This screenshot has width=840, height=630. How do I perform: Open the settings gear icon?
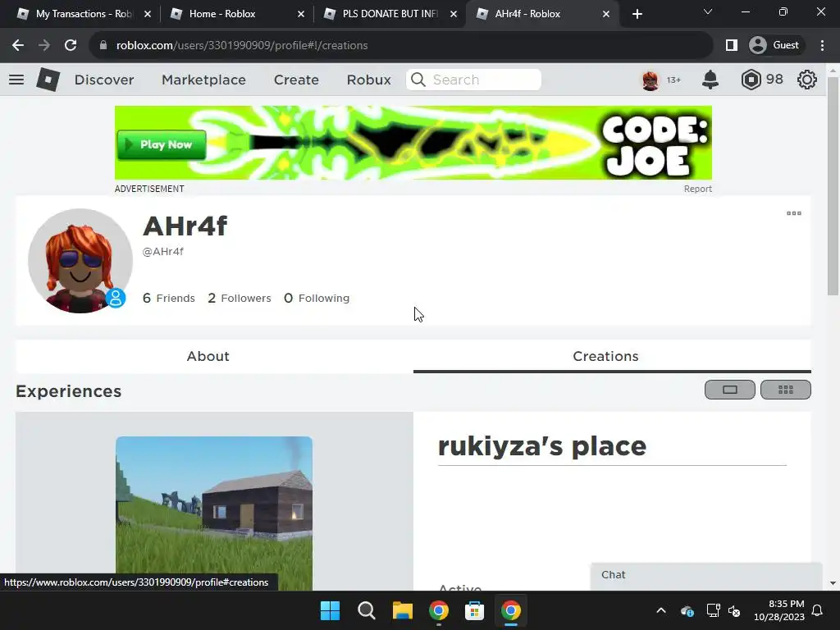point(807,80)
